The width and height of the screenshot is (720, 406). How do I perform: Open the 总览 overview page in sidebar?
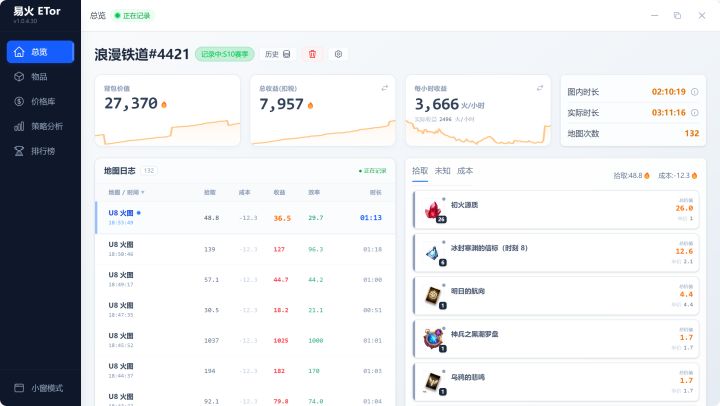coord(40,52)
